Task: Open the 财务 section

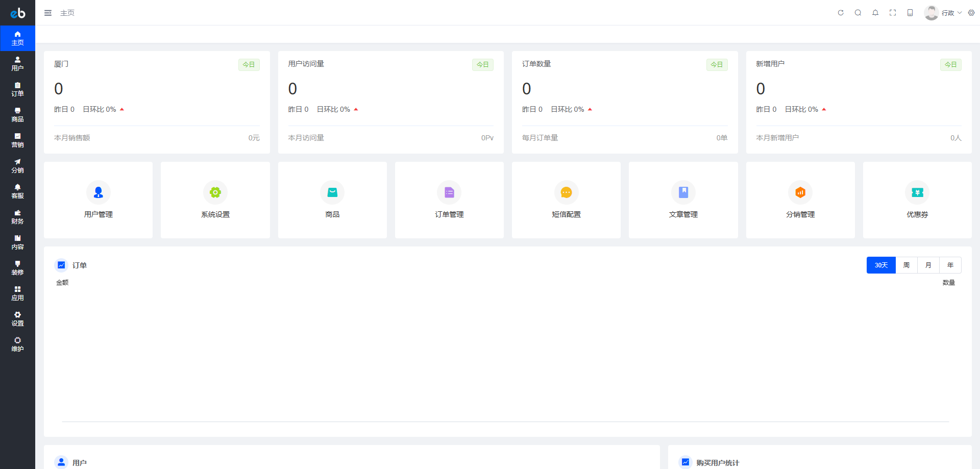Action: point(17,217)
